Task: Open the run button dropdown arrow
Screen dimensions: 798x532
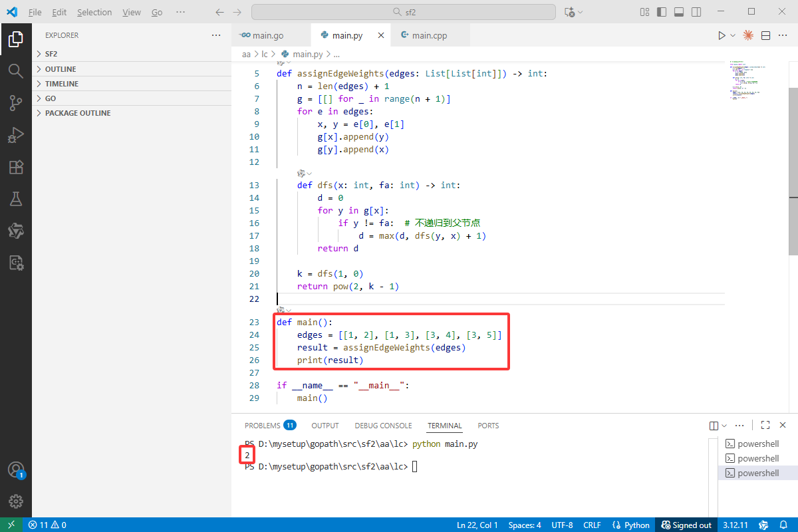Action: [733, 35]
